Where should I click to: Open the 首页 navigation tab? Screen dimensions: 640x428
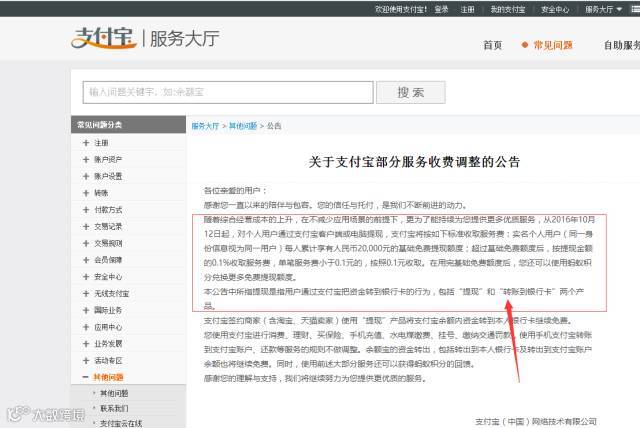[x=493, y=45]
